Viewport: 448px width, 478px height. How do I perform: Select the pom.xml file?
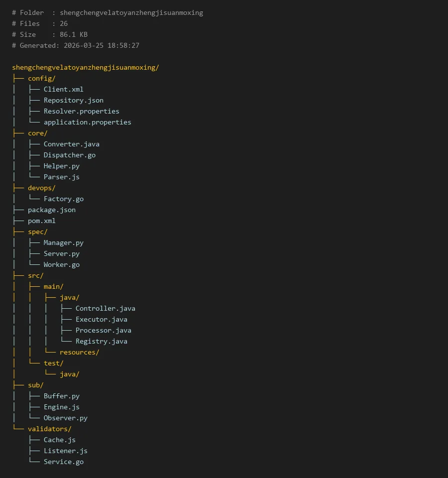point(41,221)
